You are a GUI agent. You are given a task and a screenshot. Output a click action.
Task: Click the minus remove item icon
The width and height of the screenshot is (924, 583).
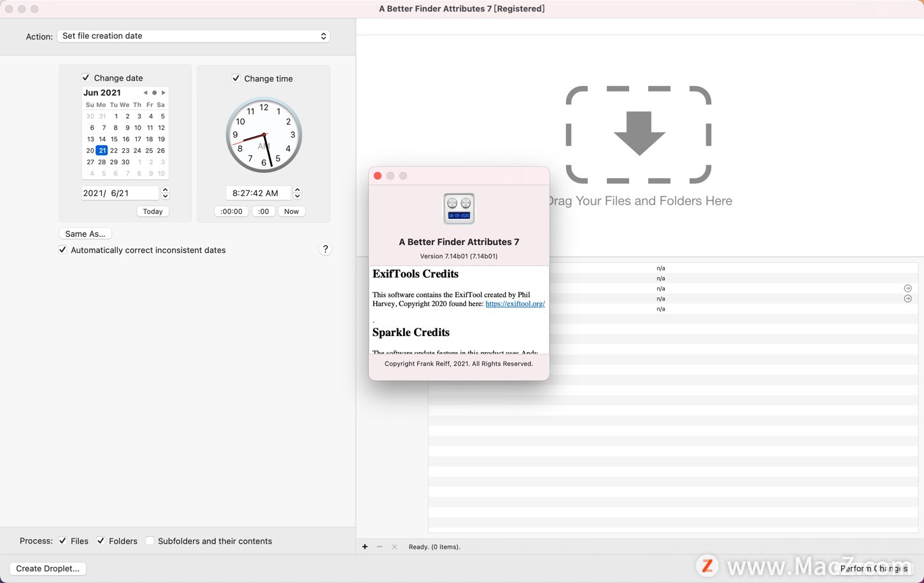coord(380,547)
